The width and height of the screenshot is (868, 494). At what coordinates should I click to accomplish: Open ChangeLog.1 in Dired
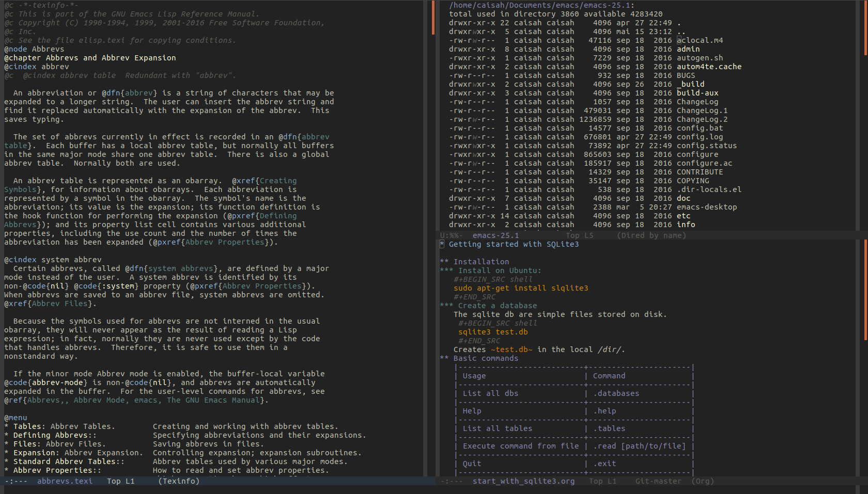(702, 110)
